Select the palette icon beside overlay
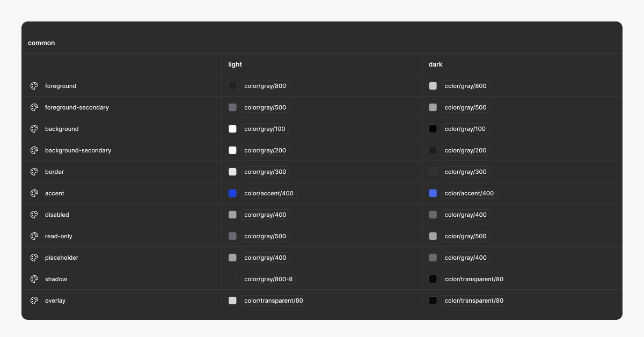Screen dimensions: 644x337 click(34, 301)
